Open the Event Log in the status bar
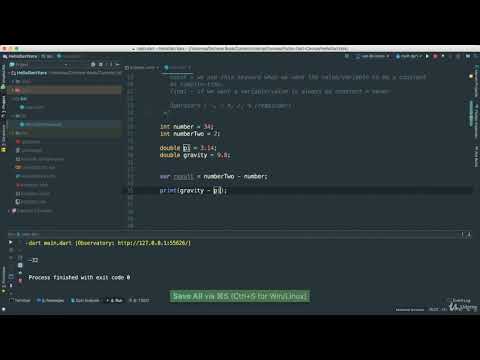The width and height of the screenshot is (480, 360). pyautogui.click(x=459, y=300)
